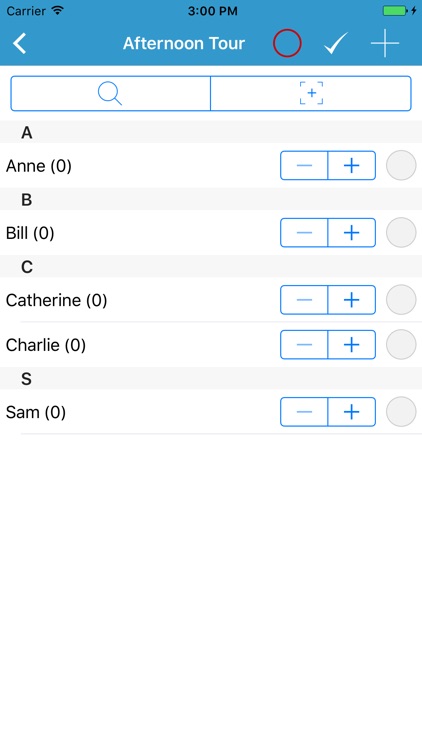Image resolution: width=422 pixels, height=750 pixels.
Task: Increase Bill's count with plus
Action: pos(352,232)
